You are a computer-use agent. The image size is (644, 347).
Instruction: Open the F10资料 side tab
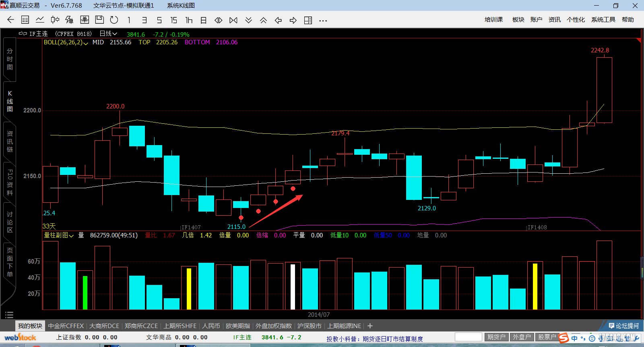(x=10, y=182)
